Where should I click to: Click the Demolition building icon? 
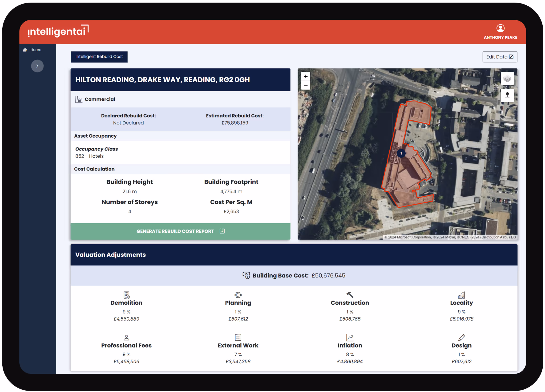coord(126,295)
